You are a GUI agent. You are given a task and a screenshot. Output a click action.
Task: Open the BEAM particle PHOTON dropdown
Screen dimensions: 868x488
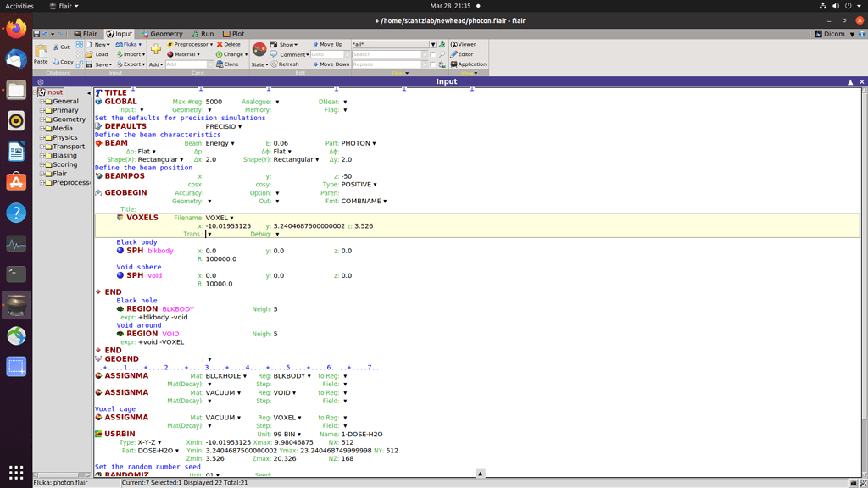(x=359, y=143)
